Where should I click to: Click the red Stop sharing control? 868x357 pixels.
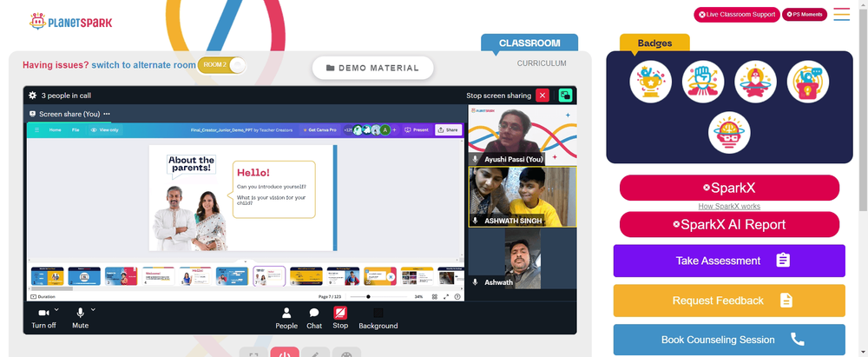pos(340,318)
